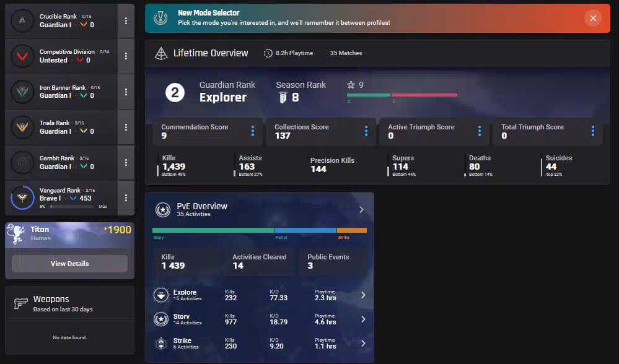The height and width of the screenshot is (364, 619).
Task: Click the Competitive Division emblem icon
Action: [x=22, y=56]
